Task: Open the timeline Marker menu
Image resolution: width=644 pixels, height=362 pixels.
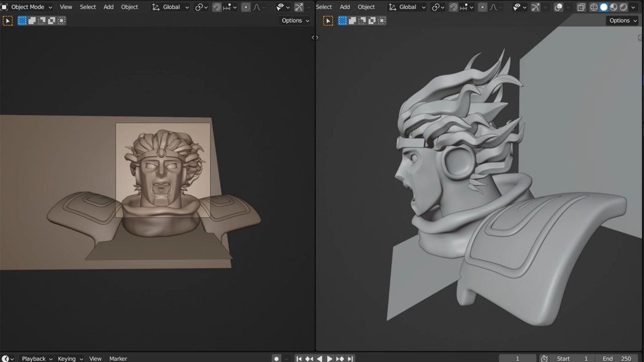Action: tap(118, 358)
